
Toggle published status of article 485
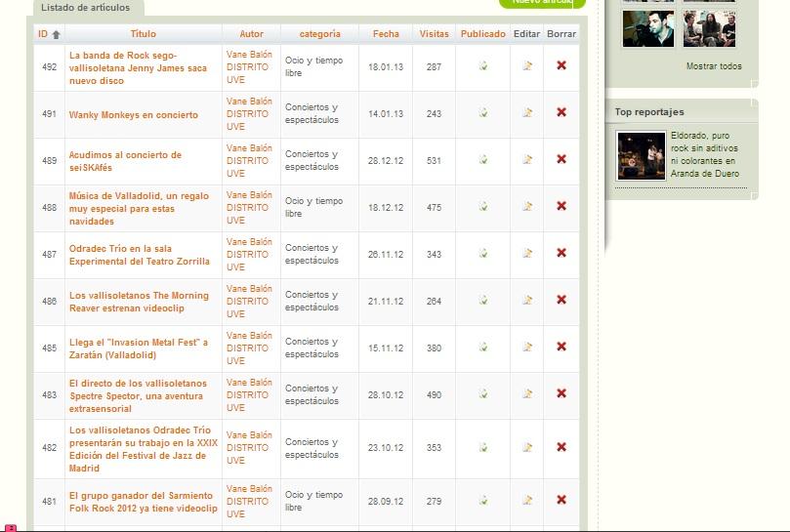(483, 347)
